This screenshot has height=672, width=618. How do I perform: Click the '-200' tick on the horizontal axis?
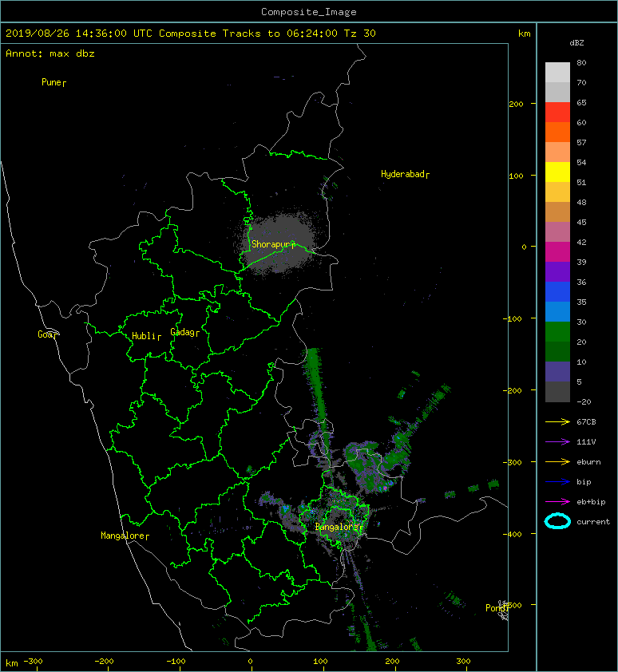(105, 662)
